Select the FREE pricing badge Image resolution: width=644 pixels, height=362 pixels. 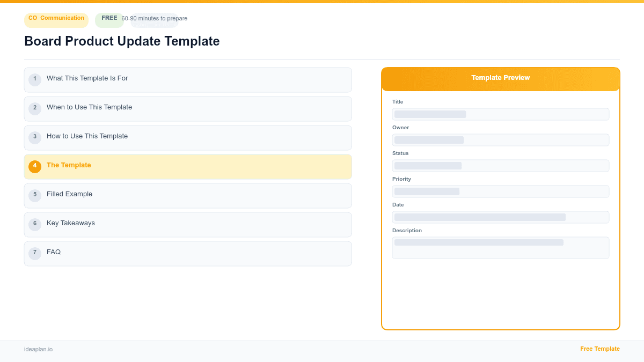click(109, 18)
